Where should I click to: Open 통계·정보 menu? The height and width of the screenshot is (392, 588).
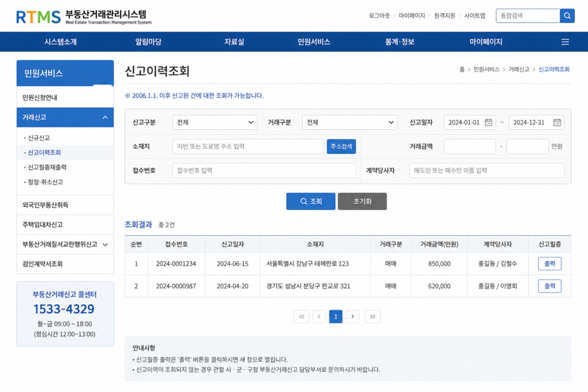click(400, 42)
